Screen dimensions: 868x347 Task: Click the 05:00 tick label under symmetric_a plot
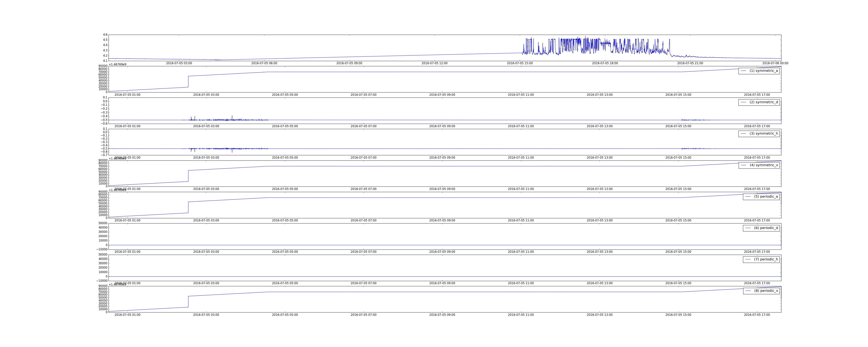click(x=285, y=95)
